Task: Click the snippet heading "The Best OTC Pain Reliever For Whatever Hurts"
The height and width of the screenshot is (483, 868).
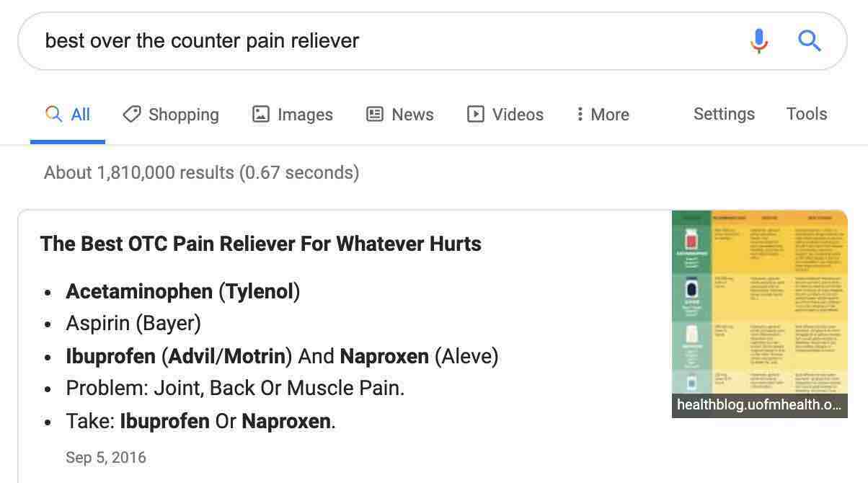Action: point(261,244)
